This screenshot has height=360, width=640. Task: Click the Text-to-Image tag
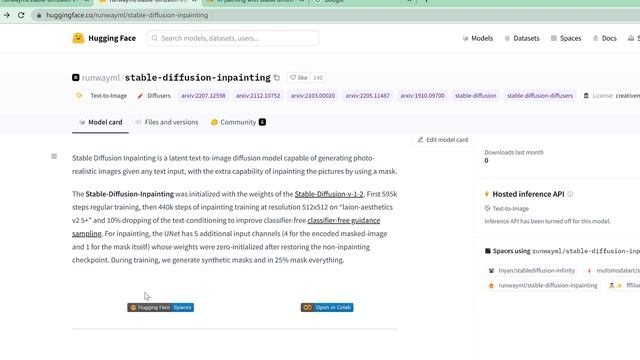[101, 96]
